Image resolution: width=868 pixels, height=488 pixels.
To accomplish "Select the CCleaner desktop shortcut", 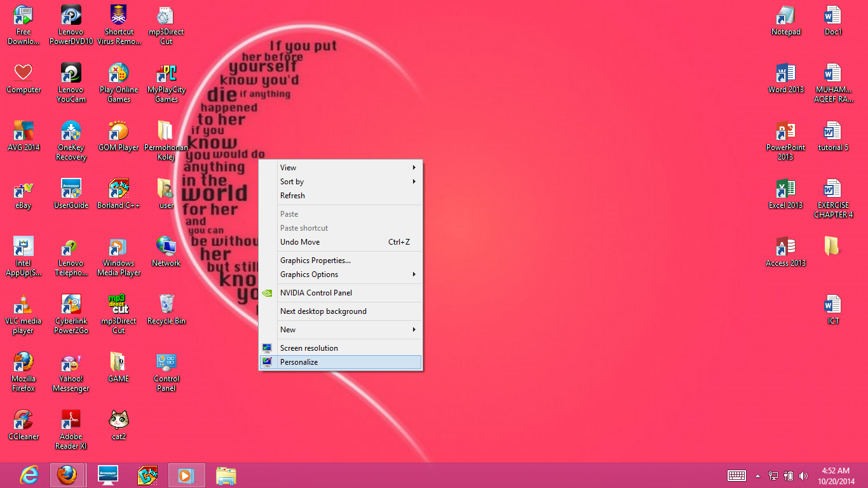I will 24,425.
